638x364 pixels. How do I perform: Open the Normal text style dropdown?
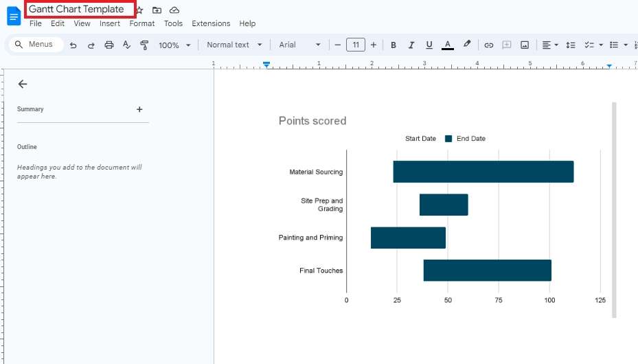(x=234, y=45)
